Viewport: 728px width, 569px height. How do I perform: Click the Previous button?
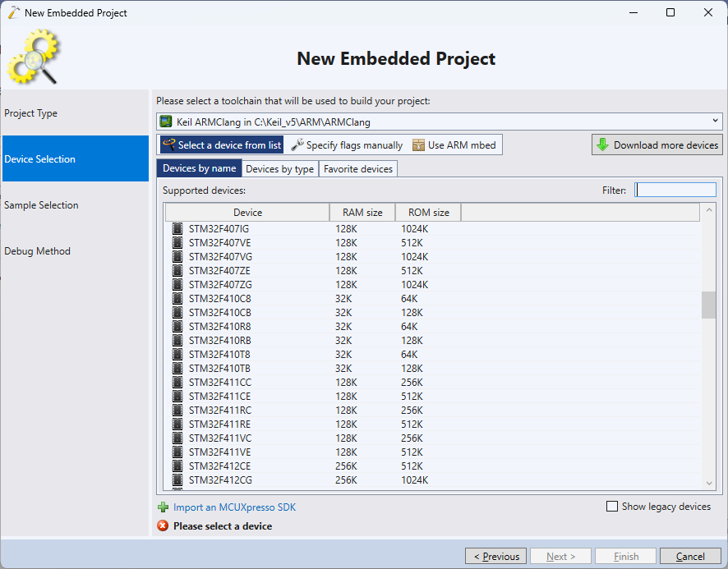point(495,556)
